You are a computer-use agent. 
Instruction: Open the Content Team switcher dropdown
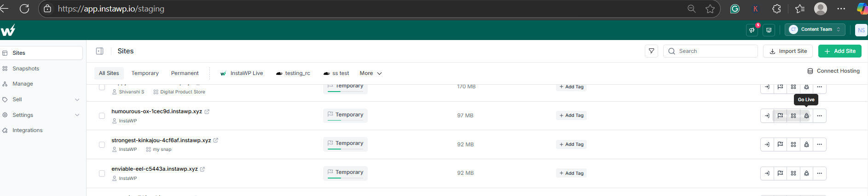coord(815,29)
